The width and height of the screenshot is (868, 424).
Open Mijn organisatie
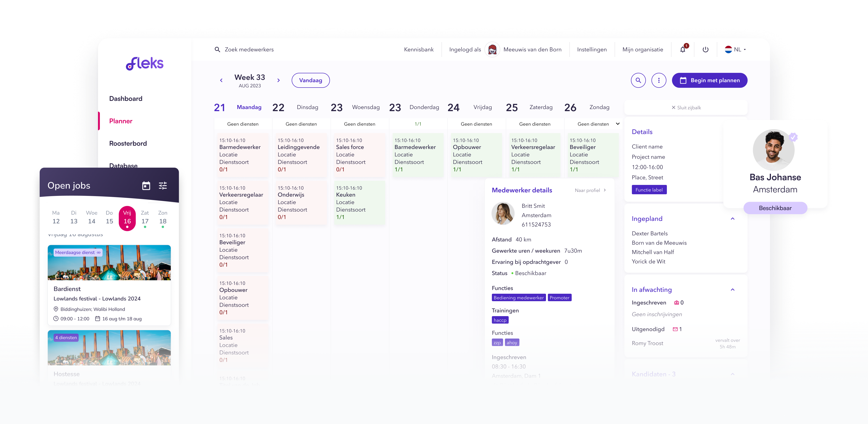(643, 49)
